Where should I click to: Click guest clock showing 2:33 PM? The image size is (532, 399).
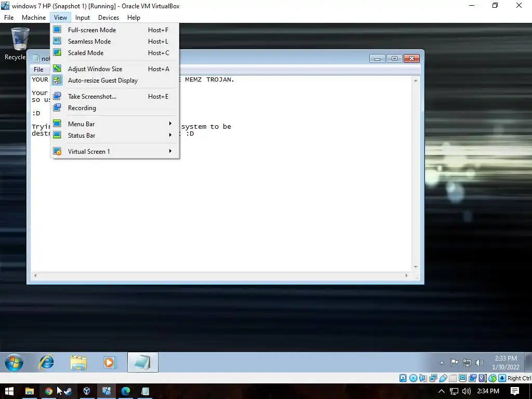[506, 363]
